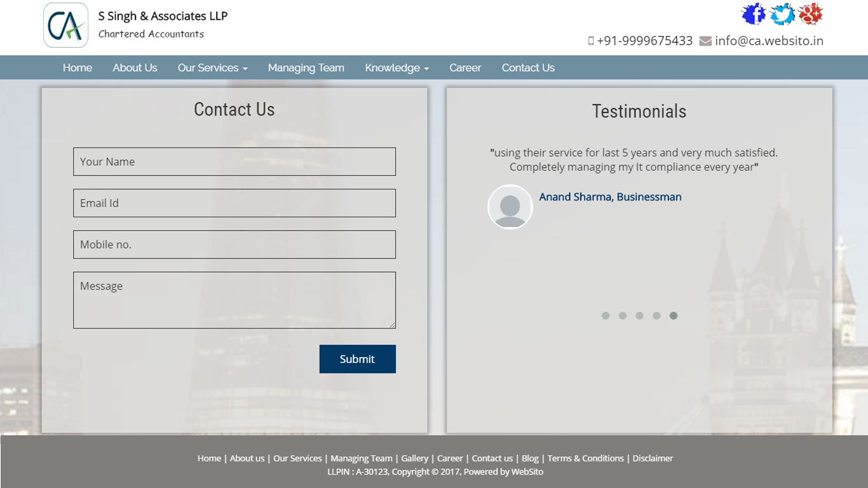Open the footer Contact us link
This screenshot has width=868, height=488.
[x=492, y=458]
